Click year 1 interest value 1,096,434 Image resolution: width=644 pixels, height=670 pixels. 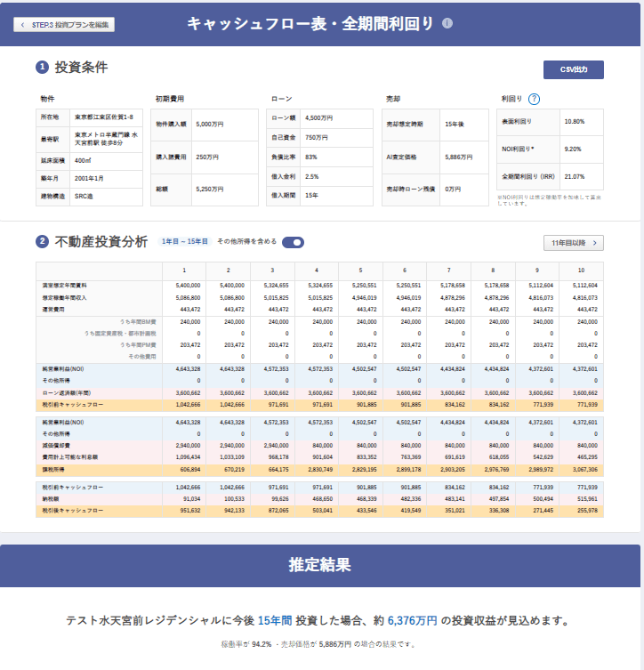pos(188,457)
